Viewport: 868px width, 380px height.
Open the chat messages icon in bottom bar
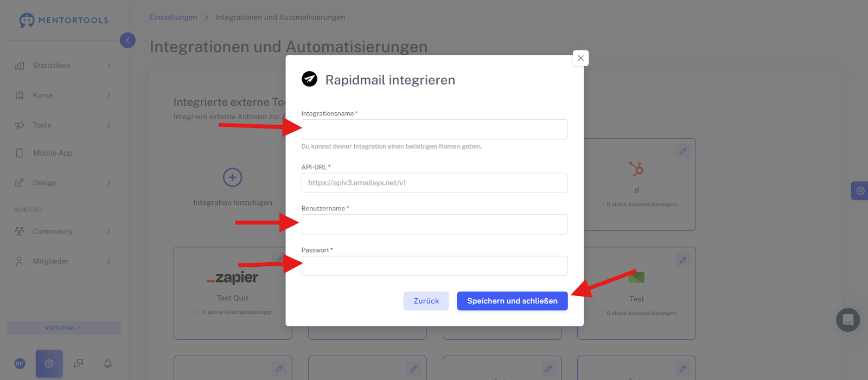click(x=79, y=364)
